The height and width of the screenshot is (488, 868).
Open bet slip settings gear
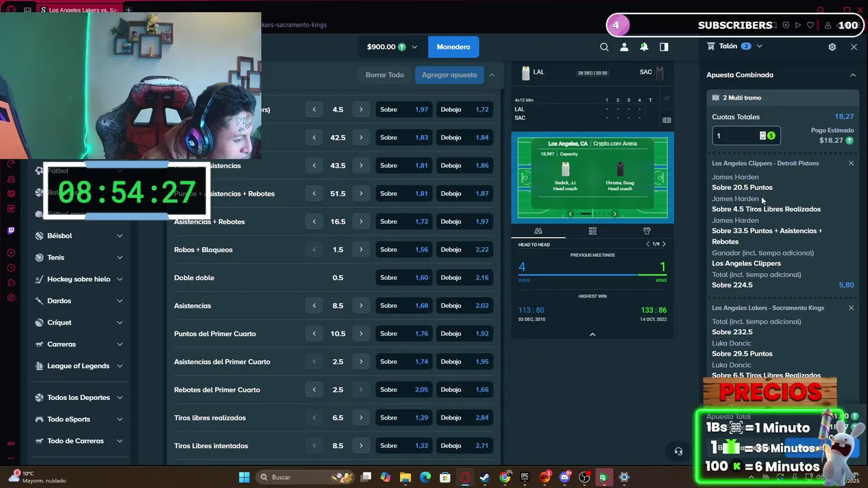point(832,47)
